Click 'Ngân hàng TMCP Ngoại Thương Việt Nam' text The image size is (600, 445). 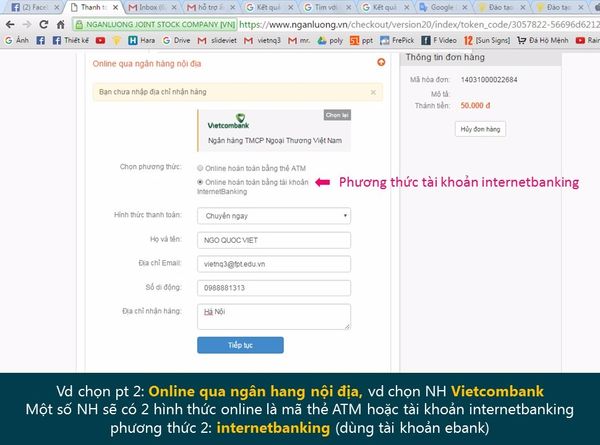[x=275, y=140]
